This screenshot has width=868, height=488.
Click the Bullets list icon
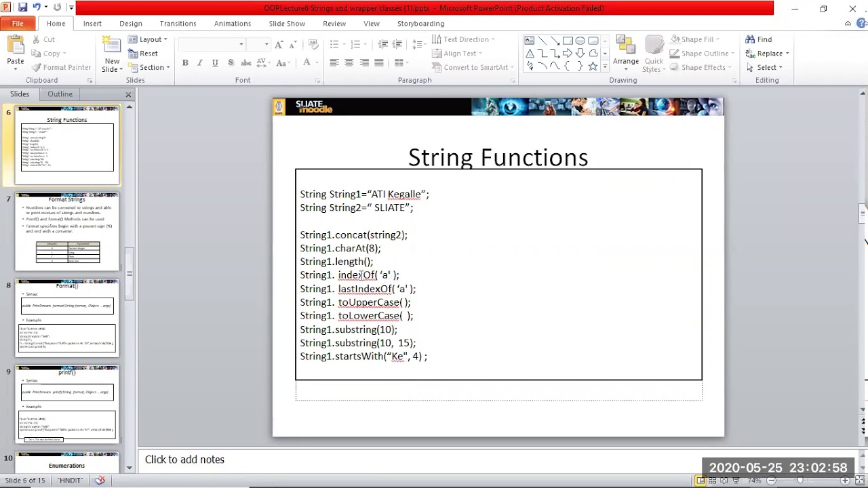[x=334, y=44]
